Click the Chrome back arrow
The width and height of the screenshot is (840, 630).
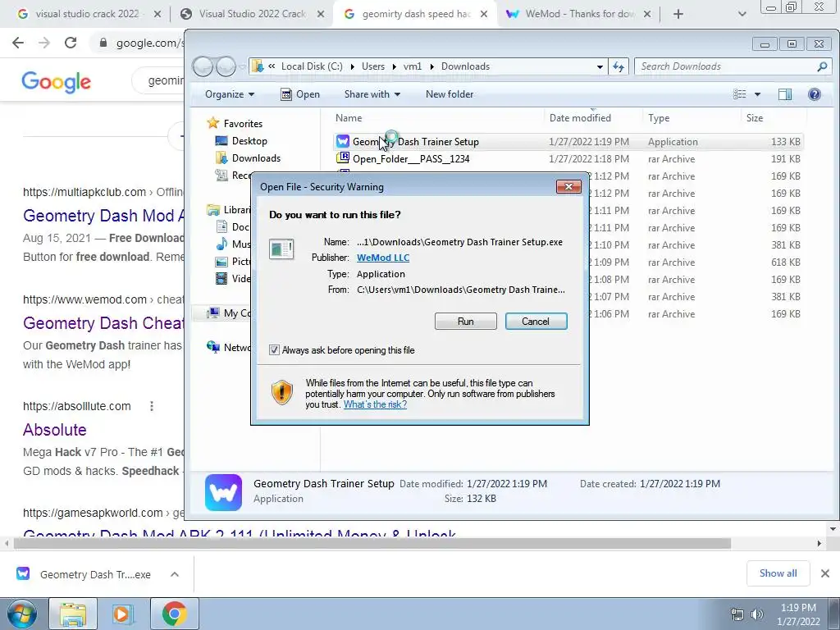click(x=18, y=43)
